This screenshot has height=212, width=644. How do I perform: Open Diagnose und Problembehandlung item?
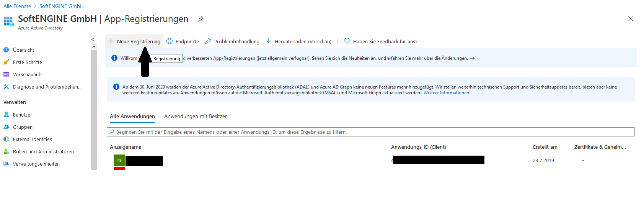click(47, 87)
